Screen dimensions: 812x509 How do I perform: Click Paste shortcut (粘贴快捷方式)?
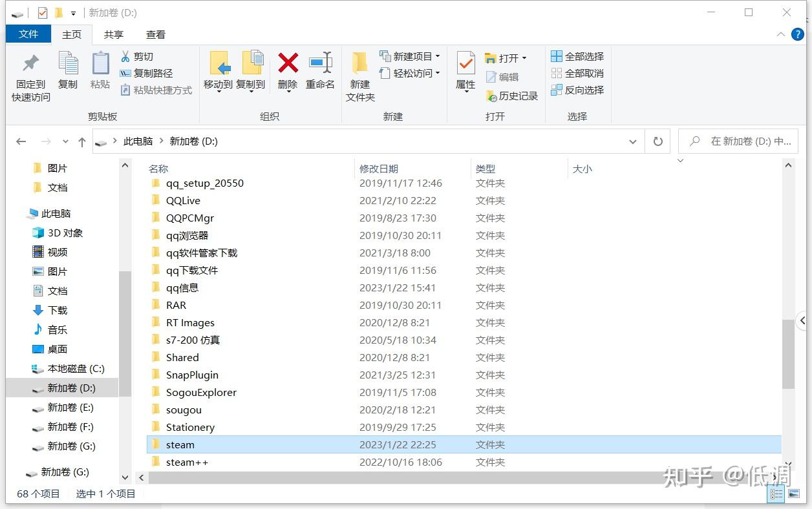[156, 90]
